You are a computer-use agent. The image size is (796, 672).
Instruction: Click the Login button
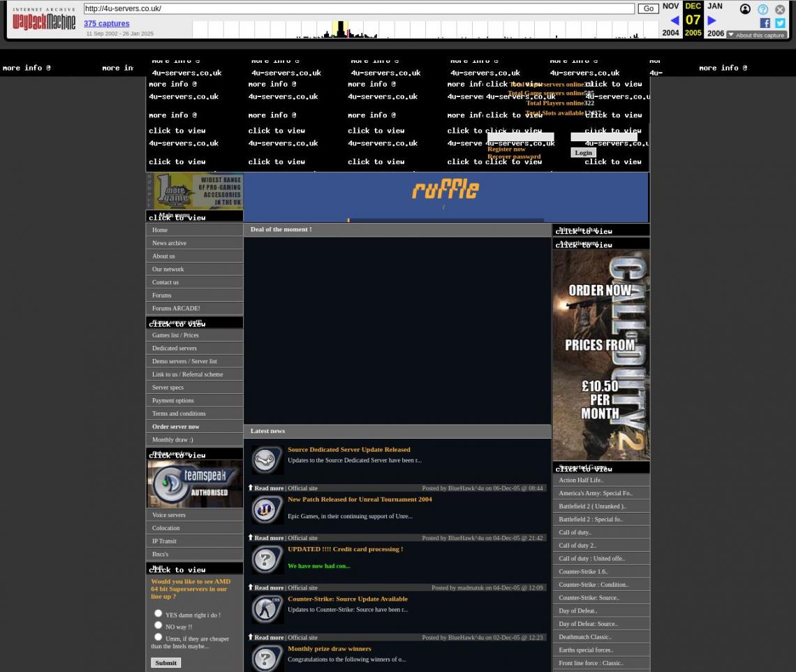point(583,153)
